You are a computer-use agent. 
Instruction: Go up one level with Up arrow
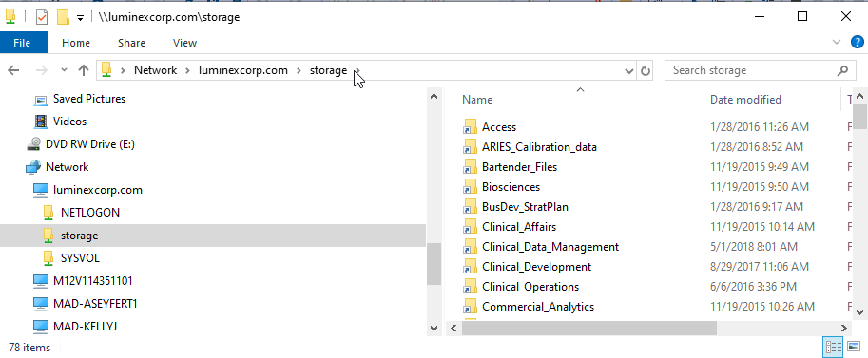(x=84, y=70)
